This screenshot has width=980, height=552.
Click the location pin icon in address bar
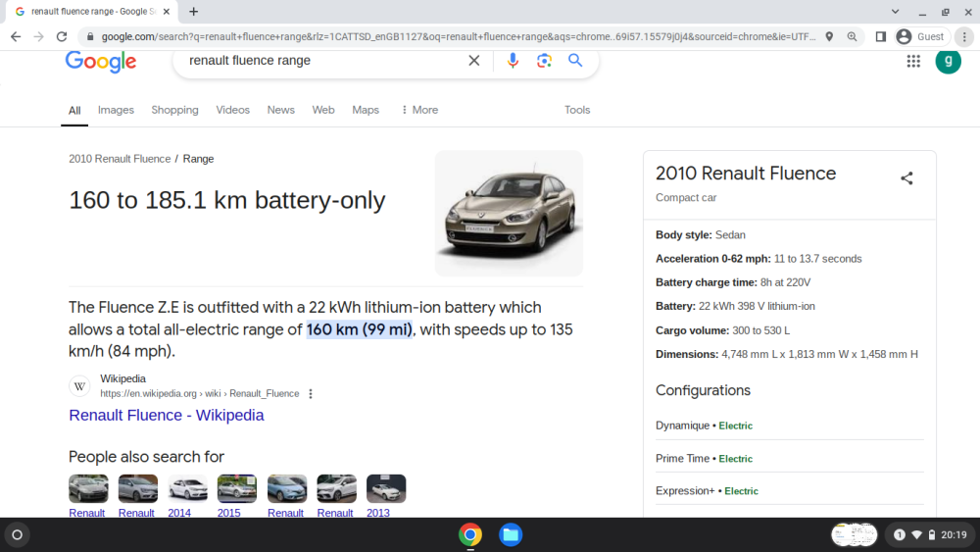[x=829, y=37]
